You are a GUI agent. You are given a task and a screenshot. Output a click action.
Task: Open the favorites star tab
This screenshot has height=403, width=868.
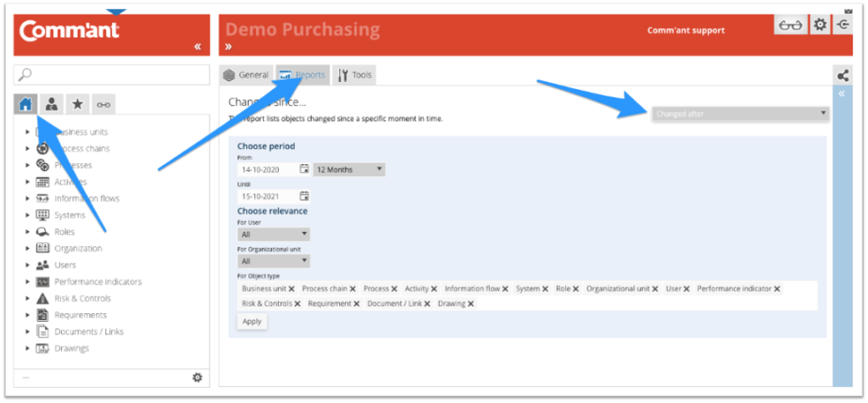(x=77, y=104)
